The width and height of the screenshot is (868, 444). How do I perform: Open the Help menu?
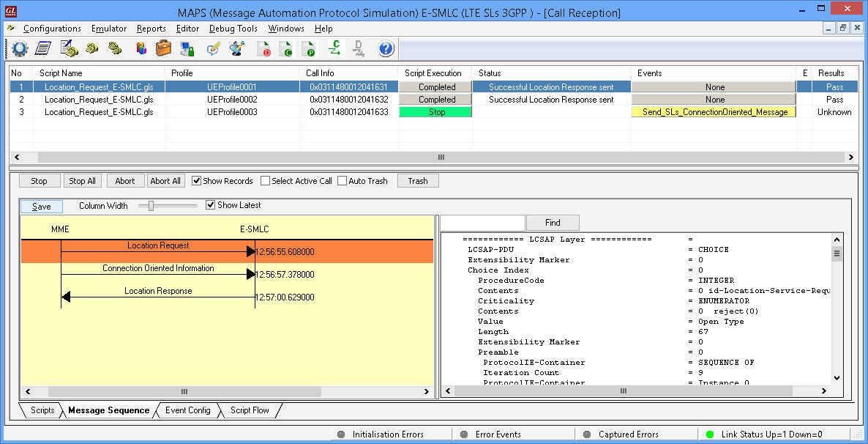323,29
